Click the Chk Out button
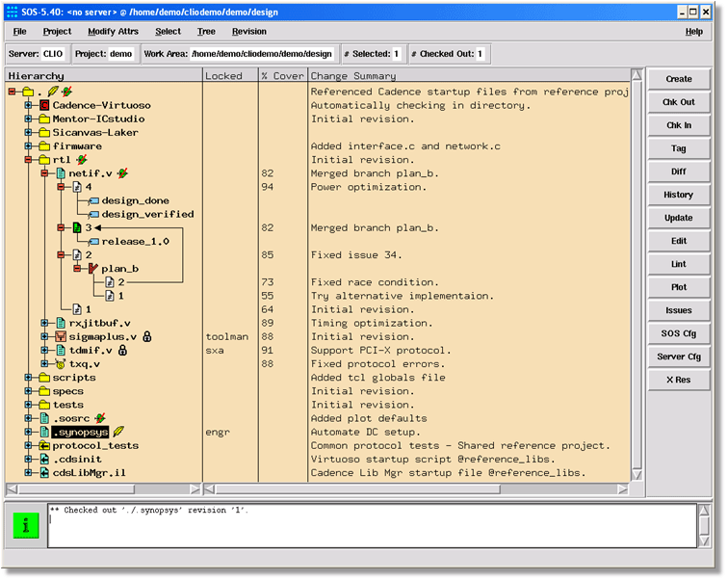The height and width of the screenshot is (581, 728). [x=679, y=102]
